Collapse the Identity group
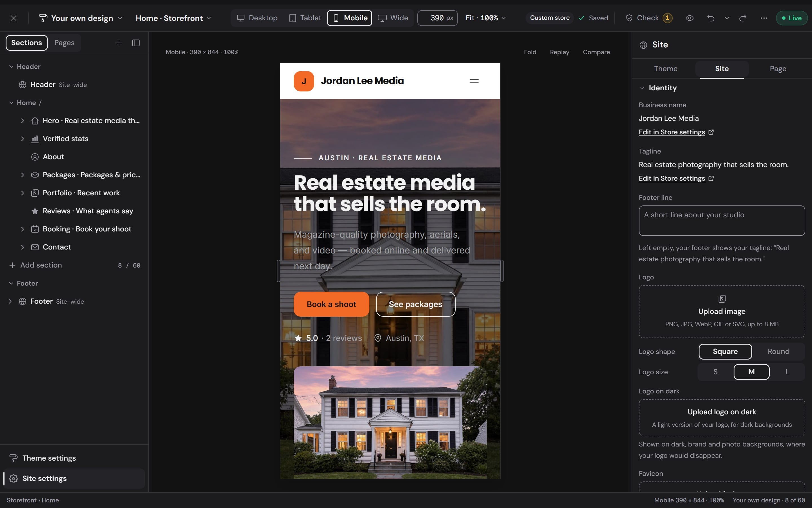Screen dimensions: 812x508 pos(642,88)
